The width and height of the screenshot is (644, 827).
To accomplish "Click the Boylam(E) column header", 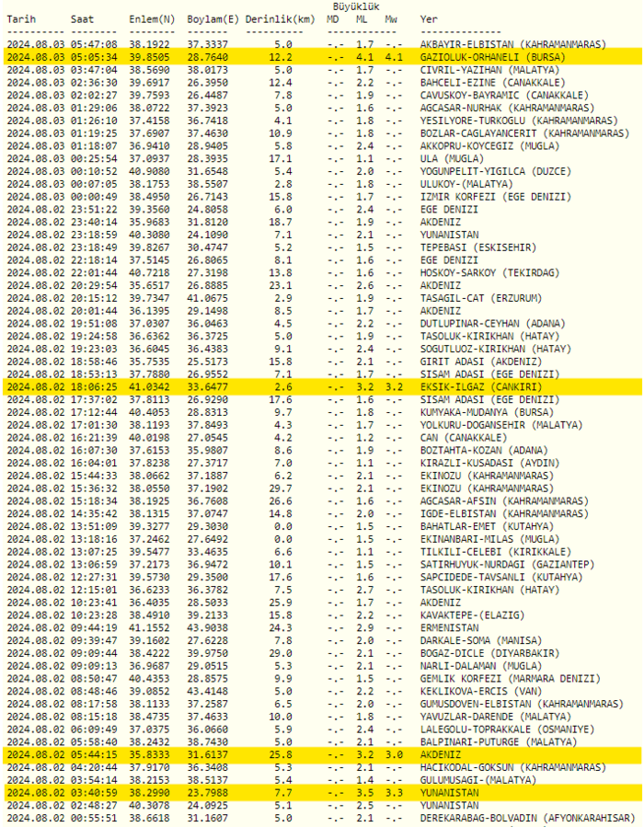I will tap(213, 18).
